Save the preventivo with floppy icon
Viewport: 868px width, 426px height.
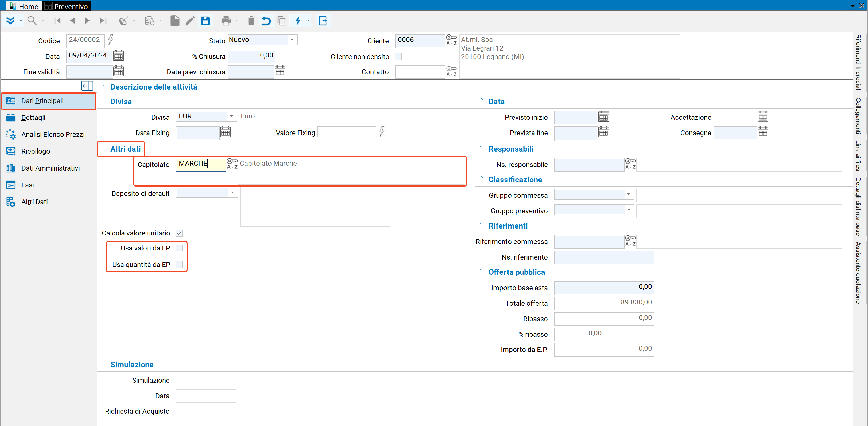point(206,21)
